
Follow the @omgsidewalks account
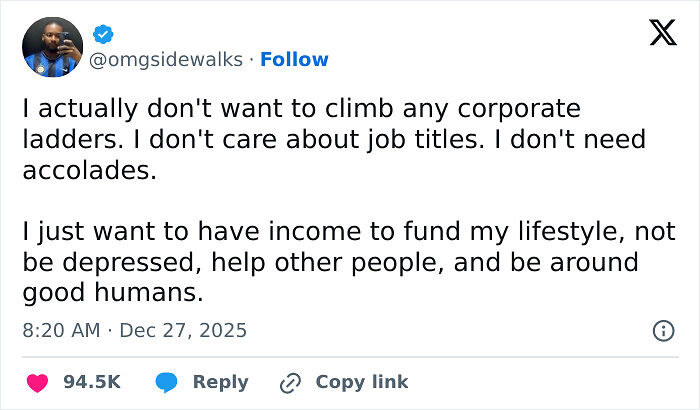click(294, 59)
